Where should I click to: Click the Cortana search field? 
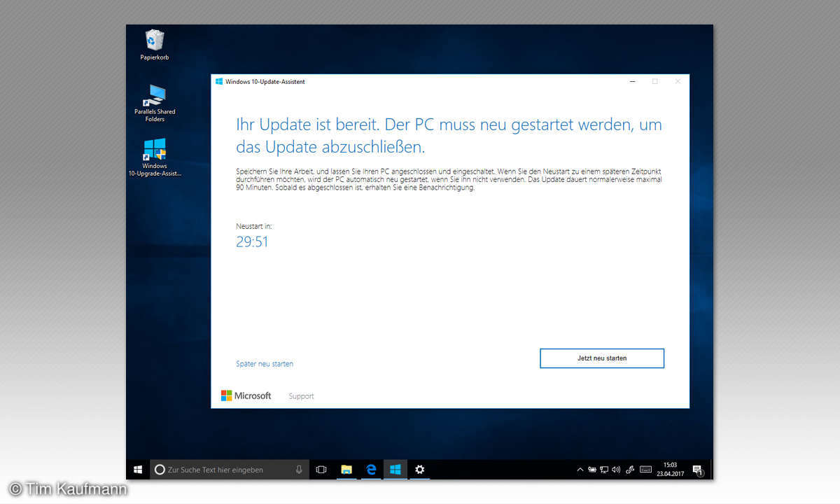click(229, 470)
